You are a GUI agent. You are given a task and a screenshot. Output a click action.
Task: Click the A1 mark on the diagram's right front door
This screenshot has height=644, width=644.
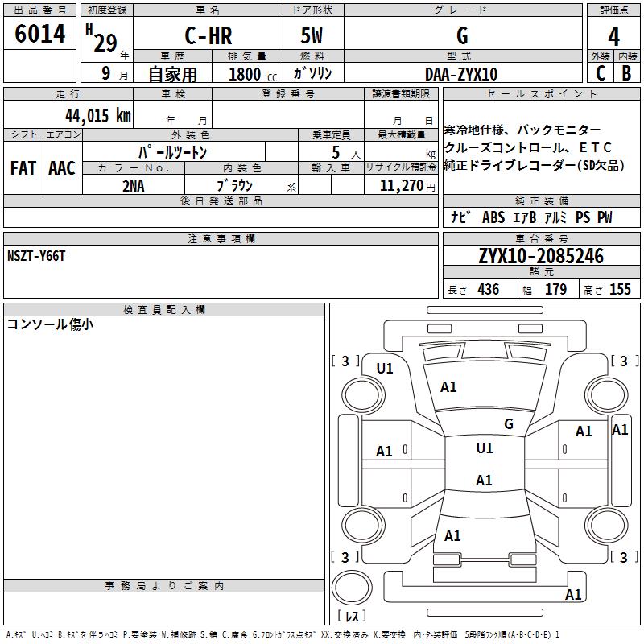tap(584, 431)
